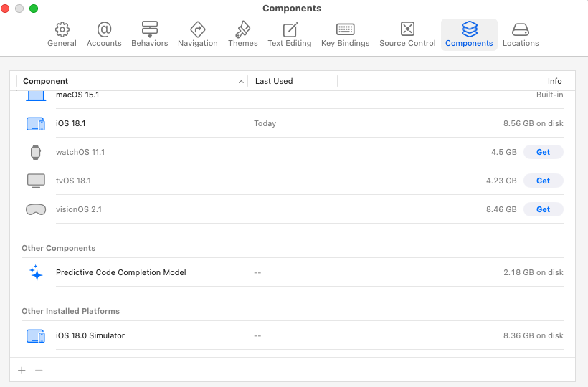This screenshot has height=387, width=588.
Task: Open the Key Bindings keyboard icon
Action: [346, 29]
